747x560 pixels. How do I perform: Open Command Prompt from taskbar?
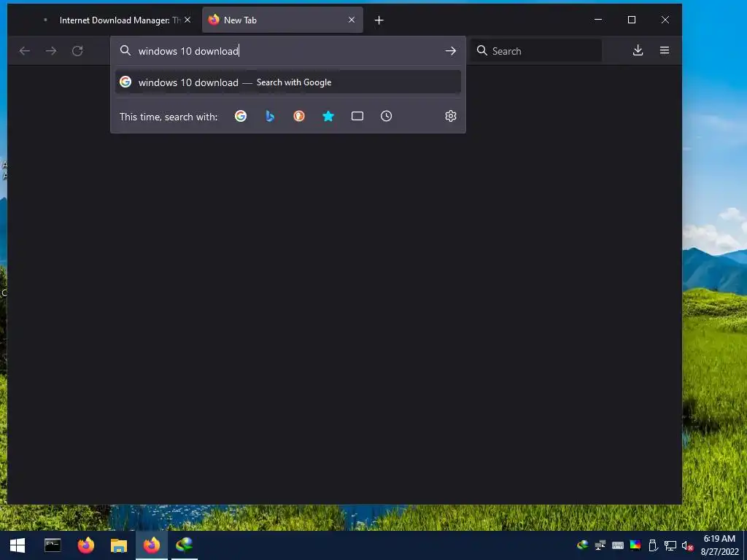(53, 545)
